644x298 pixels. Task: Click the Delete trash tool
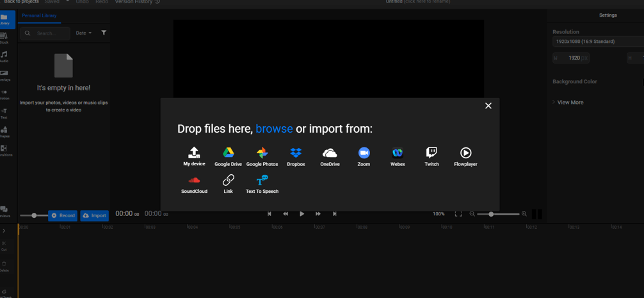[x=4, y=266]
